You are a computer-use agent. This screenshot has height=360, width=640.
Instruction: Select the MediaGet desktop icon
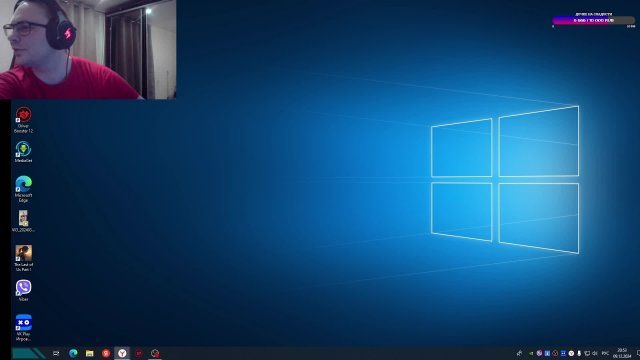point(23,152)
